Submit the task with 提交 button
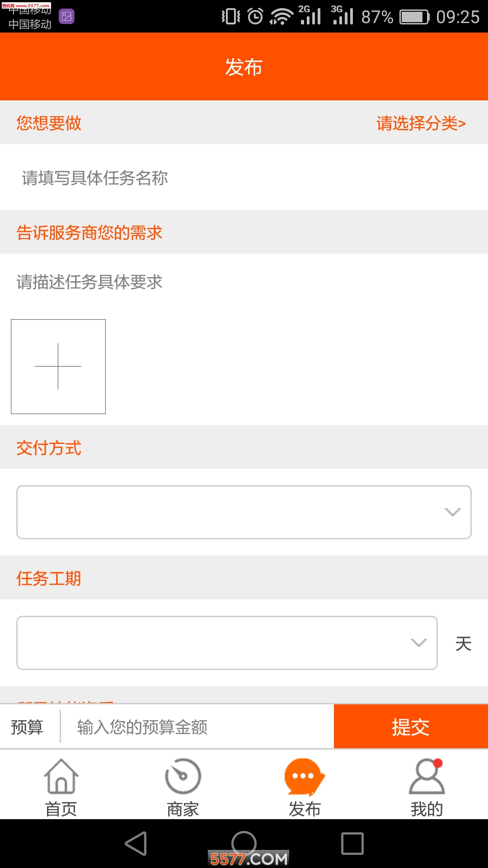Image resolution: width=488 pixels, height=868 pixels. click(x=411, y=727)
